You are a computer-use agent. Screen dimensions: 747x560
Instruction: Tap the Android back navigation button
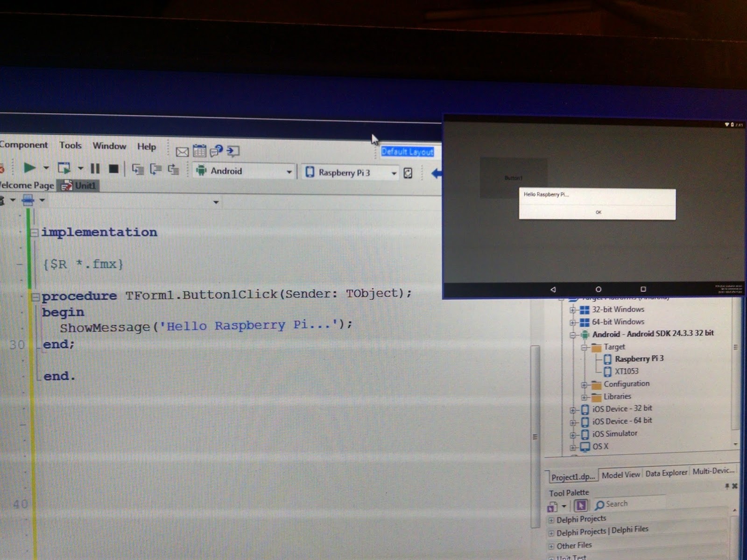click(x=553, y=289)
